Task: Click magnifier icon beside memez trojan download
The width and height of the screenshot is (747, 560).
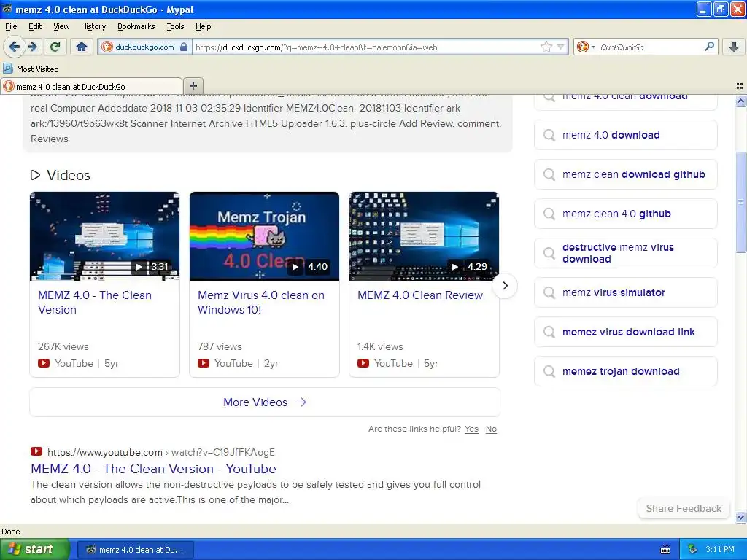Action: point(549,371)
